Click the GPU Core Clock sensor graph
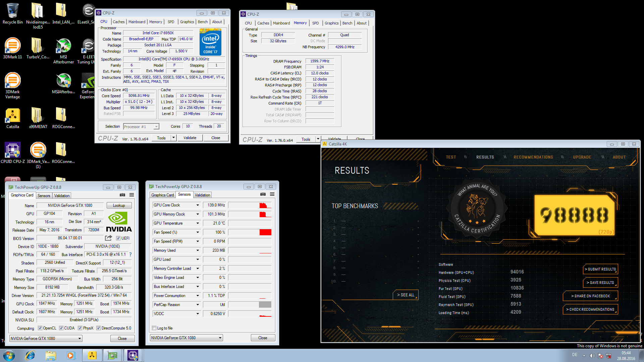 250,205
